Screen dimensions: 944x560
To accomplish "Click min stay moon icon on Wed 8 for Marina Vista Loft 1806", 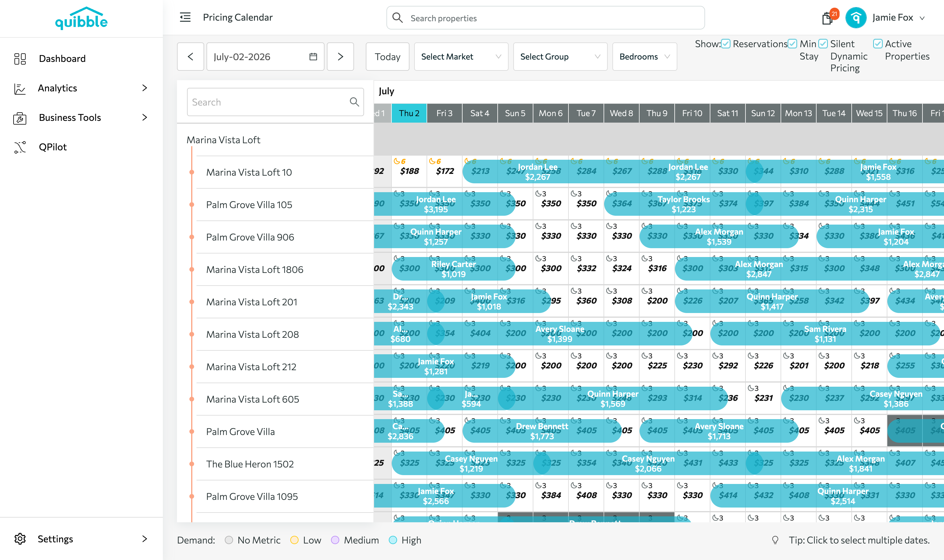I will [x=609, y=258].
